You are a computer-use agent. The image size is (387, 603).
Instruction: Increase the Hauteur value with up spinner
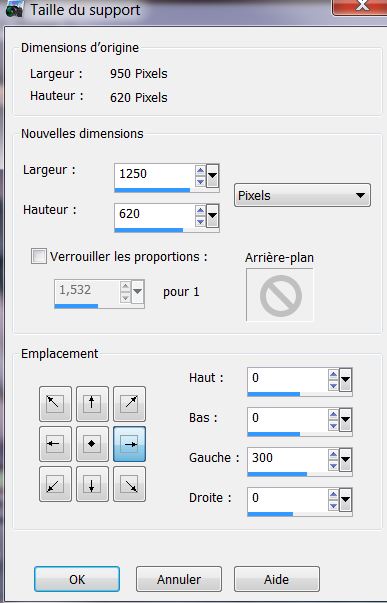click(200, 210)
